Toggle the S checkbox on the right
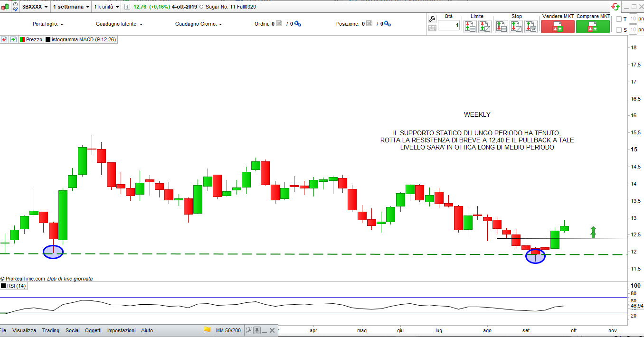This screenshot has height=337, width=644. click(619, 30)
